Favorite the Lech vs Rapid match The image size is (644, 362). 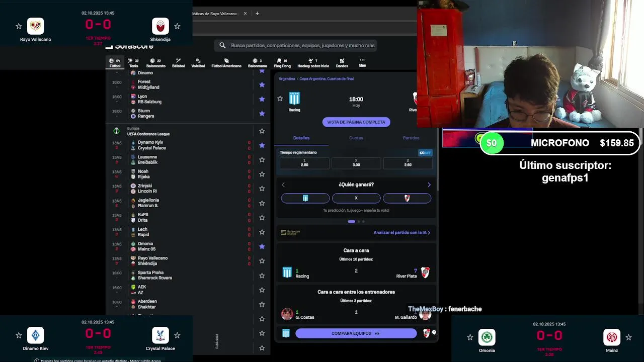(x=262, y=232)
